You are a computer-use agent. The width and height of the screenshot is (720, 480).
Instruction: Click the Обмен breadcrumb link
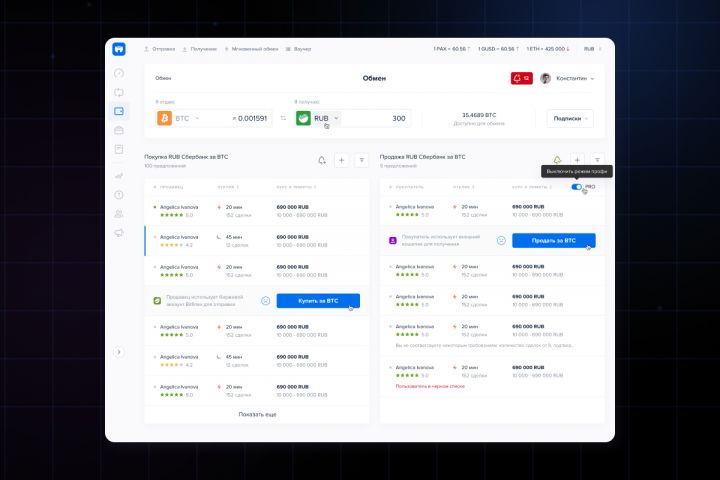(163, 78)
